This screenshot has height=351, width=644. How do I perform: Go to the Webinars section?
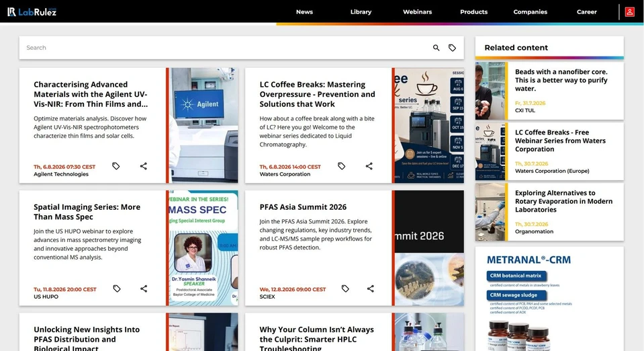pyautogui.click(x=417, y=12)
